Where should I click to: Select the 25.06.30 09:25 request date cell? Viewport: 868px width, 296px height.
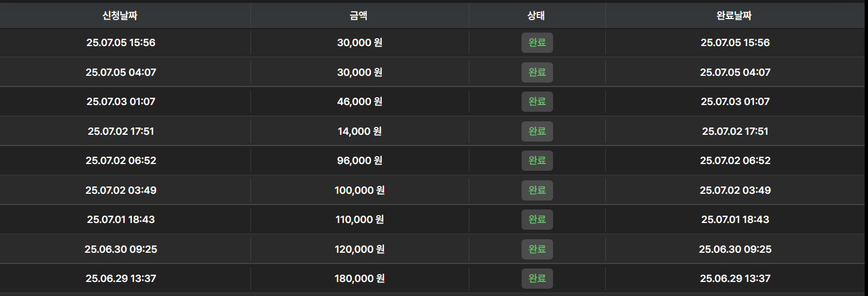pos(121,249)
